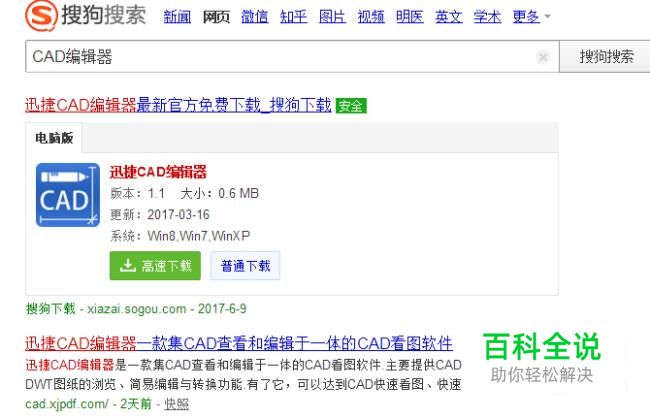Open the 一款集CAD查看和编辑于一体 result link
This screenshot has height=418, width=650.
[239, 343]
